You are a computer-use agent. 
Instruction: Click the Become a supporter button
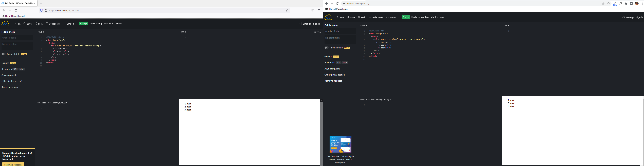click(x=13, y=164)
